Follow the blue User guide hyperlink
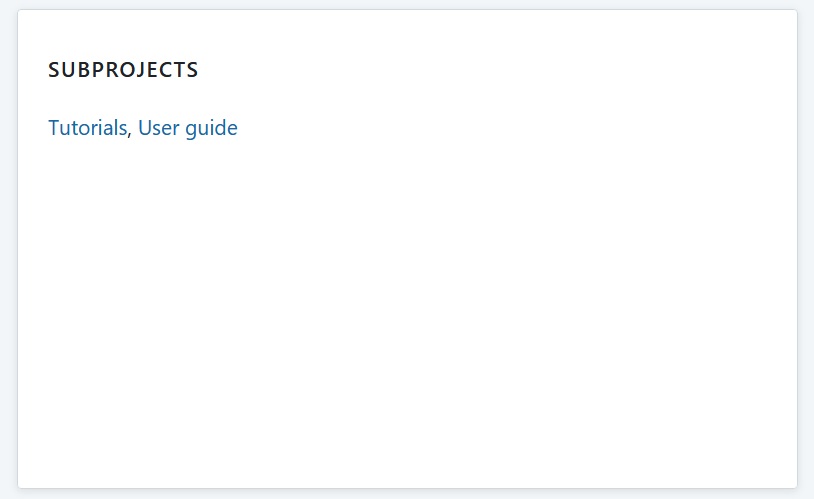814x499 pixels. pyautogui.click(x=188, y=128)
